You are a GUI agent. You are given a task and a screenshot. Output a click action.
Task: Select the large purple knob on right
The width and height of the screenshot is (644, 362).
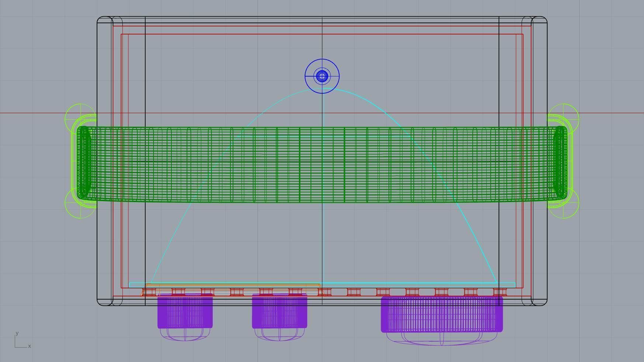point(442,320)
